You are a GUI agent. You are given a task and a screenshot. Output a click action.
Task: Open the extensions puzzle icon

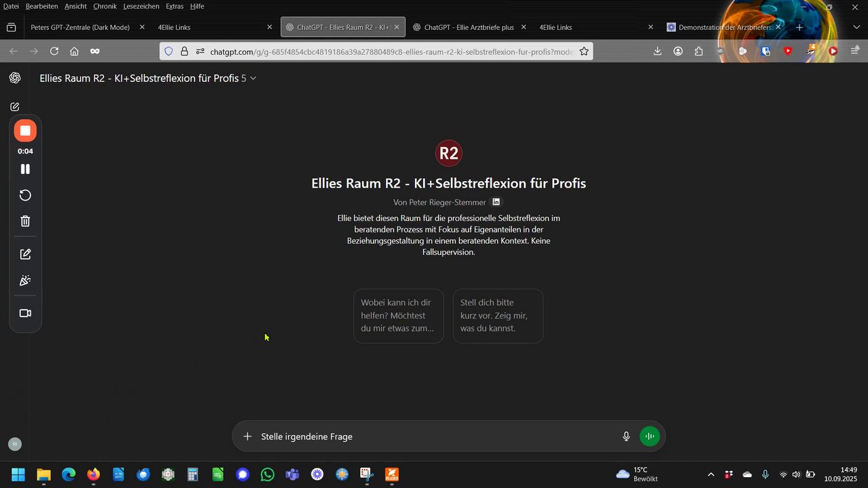point(699,51)
